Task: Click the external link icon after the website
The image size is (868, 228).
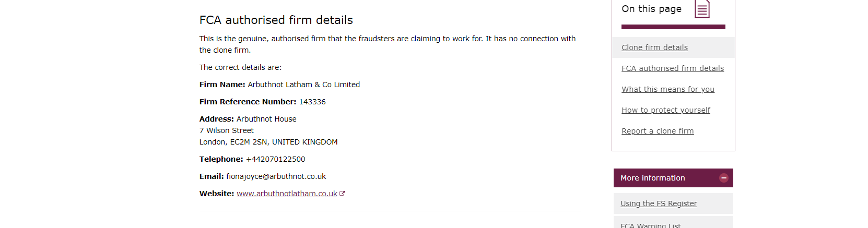Action: (342, 194)
